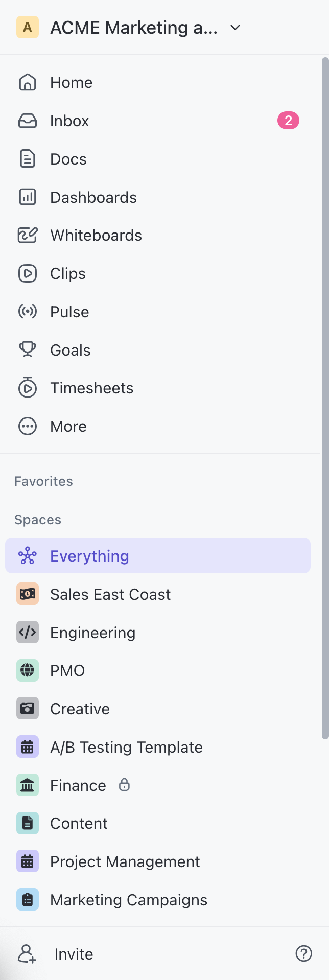Click the Whiteboards icon

point(28,235)
